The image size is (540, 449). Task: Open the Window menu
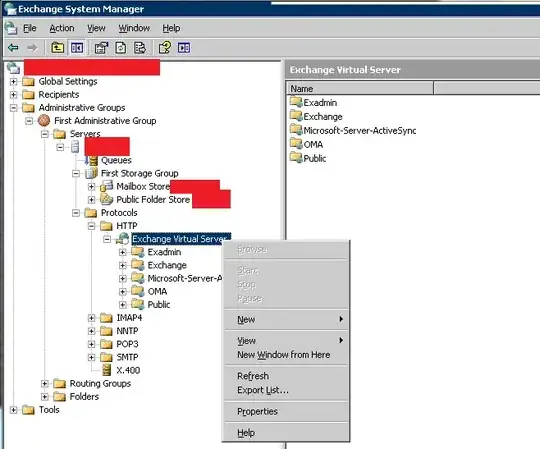click(134, 28)
